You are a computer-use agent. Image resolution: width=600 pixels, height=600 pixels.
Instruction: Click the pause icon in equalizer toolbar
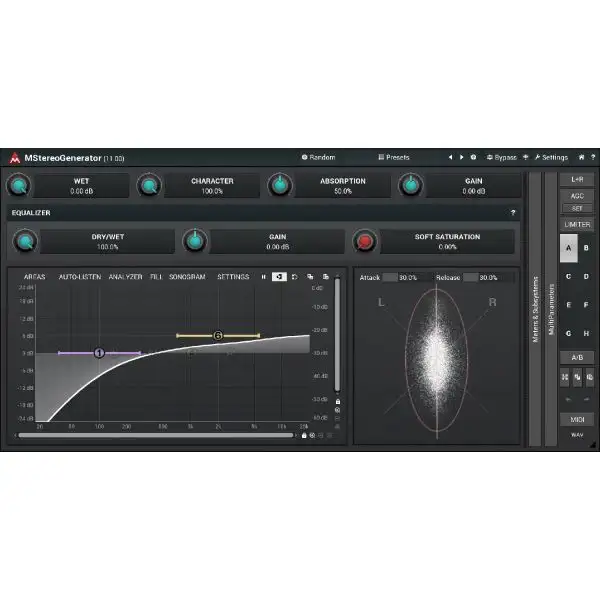click(x=264, y=276)
